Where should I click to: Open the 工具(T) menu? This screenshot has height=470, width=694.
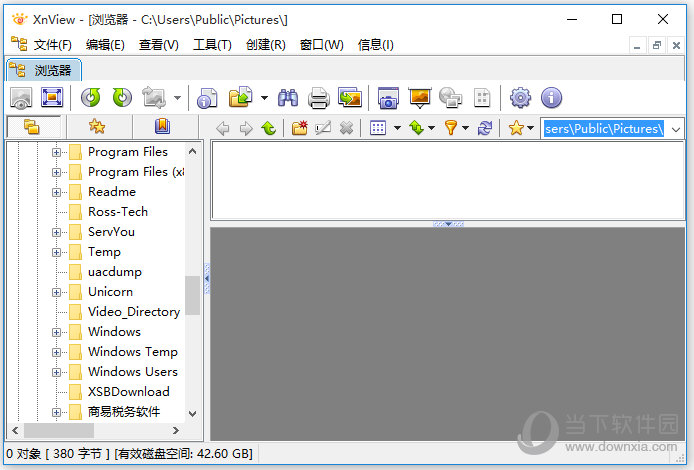(212, 45)
